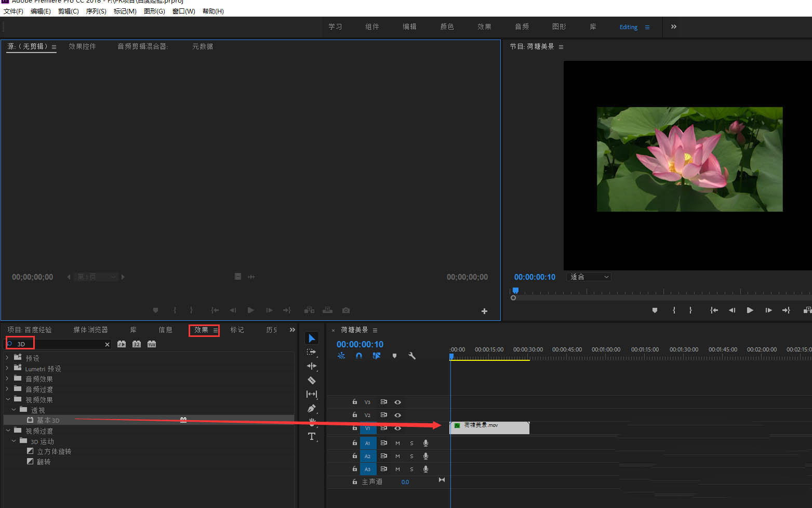Open the 窗口(W) menu
Viewport: 812px width, 508px height.
[184, 11]
